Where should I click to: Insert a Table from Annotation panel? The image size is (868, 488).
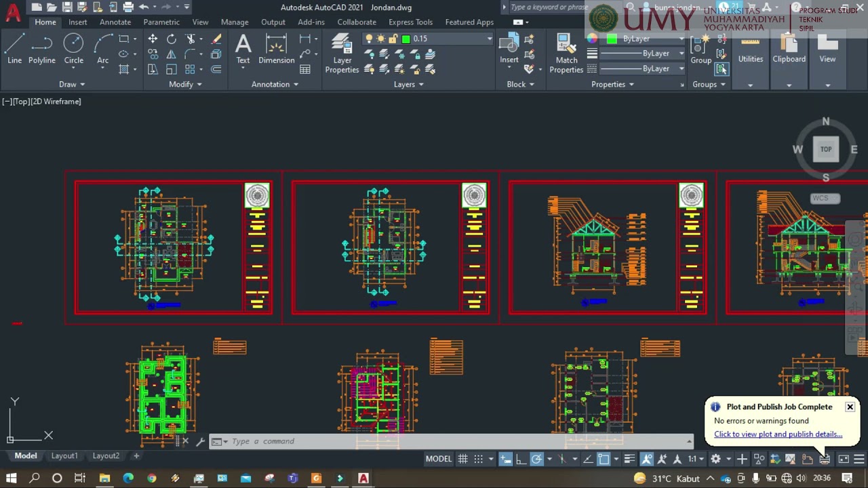[305, 69]
